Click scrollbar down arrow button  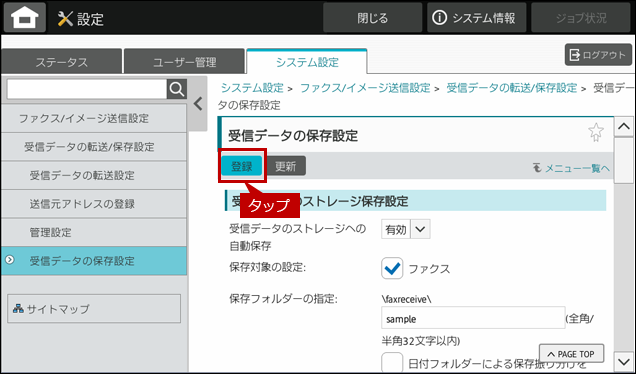pyautogui.click(x=623, y=361)
